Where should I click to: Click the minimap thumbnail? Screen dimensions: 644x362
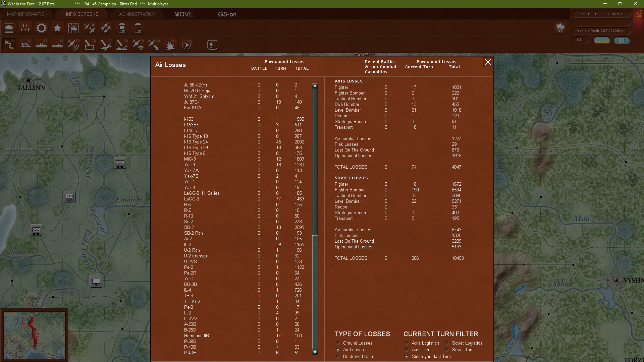[x=34, y=335]
